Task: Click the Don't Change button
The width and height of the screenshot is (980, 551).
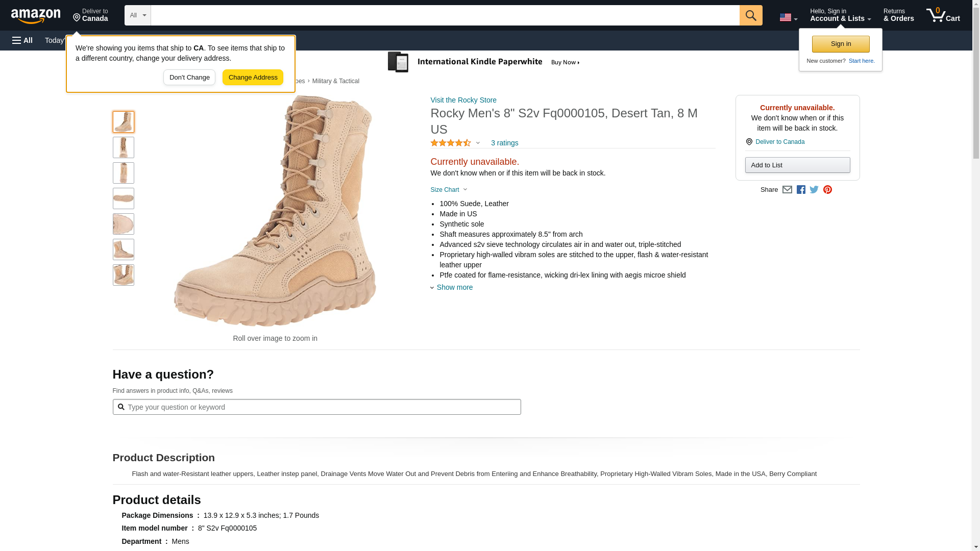Action: tap(189, 78)
